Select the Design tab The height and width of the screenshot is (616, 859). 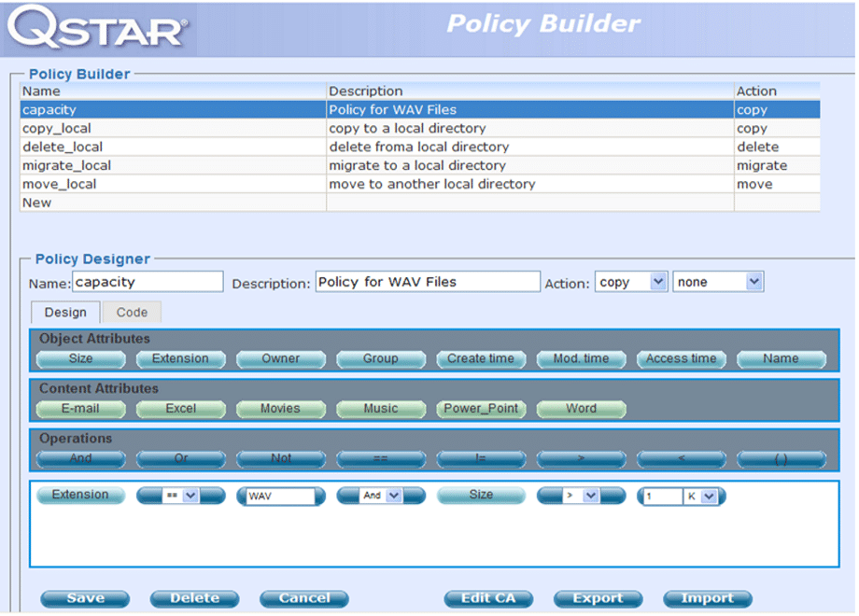65,313
